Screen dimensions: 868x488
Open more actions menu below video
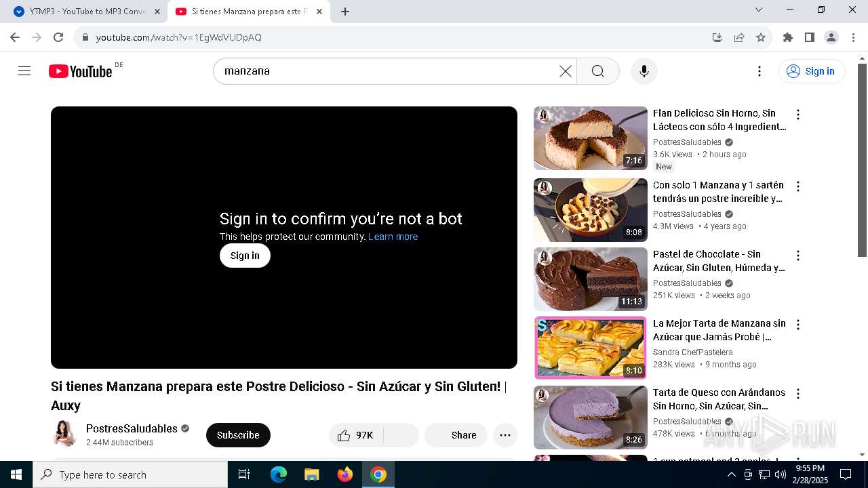(x=505, y=435)
